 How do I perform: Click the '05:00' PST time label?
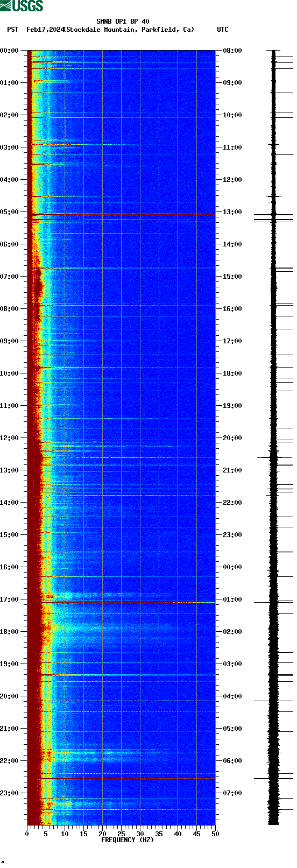[10, 212]
